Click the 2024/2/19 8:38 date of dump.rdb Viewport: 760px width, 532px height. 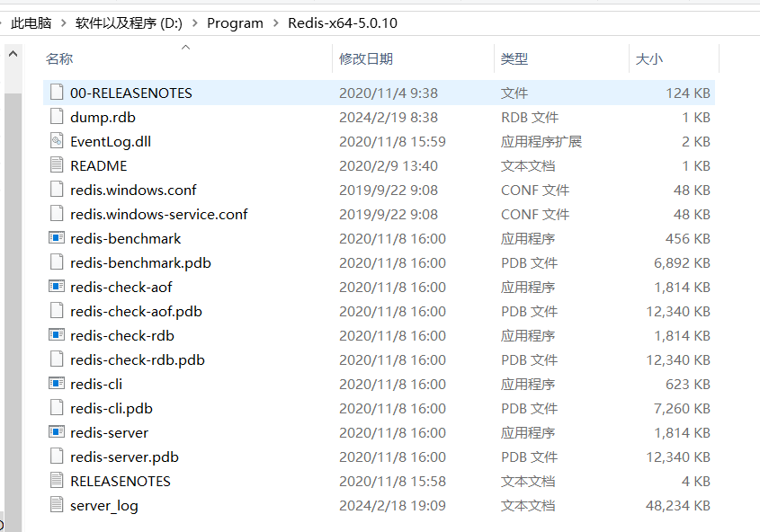[389, 117]
